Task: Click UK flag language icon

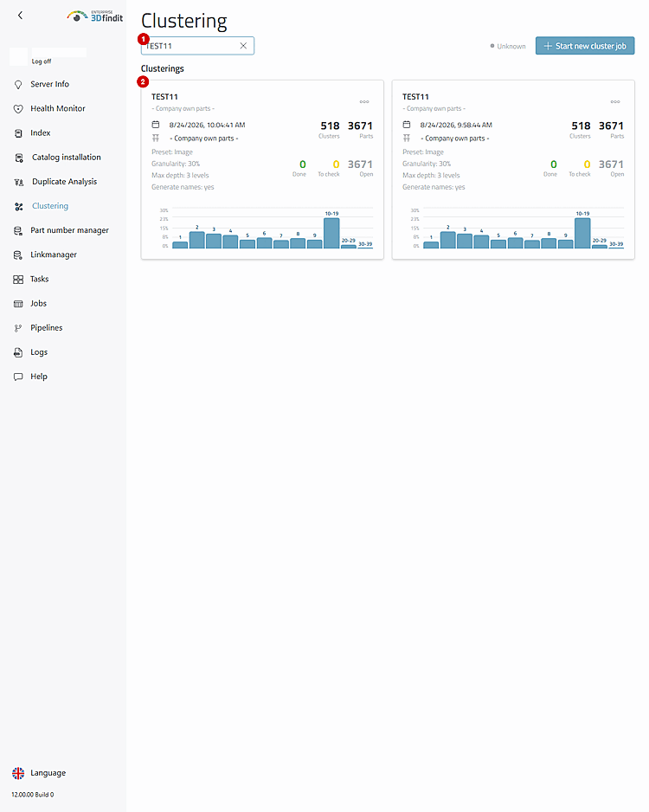Action: (18, 773)
